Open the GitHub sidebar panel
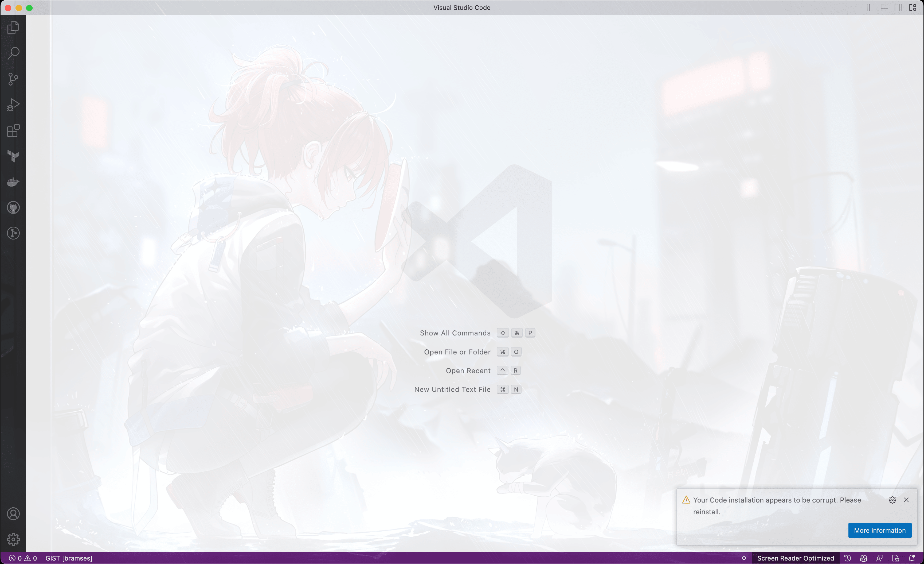 tap(13, 207)
